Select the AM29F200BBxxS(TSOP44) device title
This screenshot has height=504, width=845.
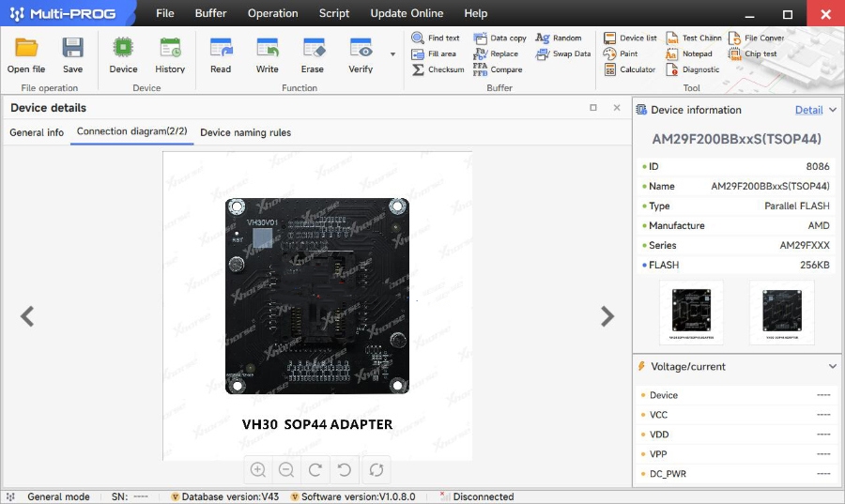tap(737, 139)
